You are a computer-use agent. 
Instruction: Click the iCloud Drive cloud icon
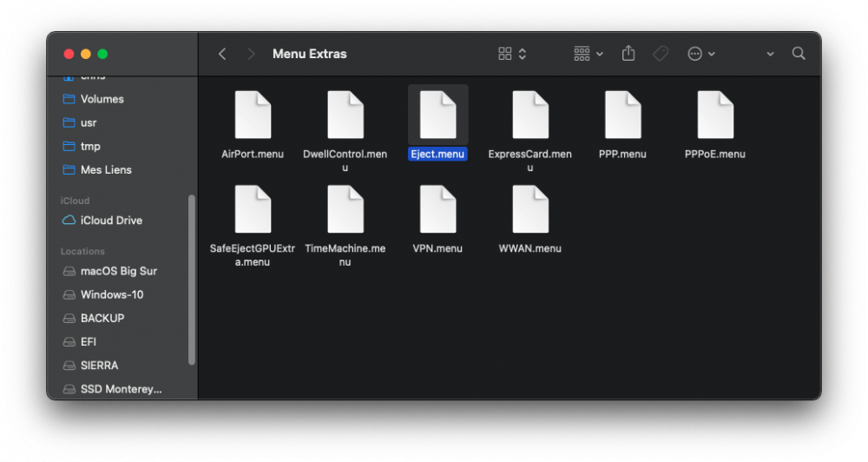(69, 220)
